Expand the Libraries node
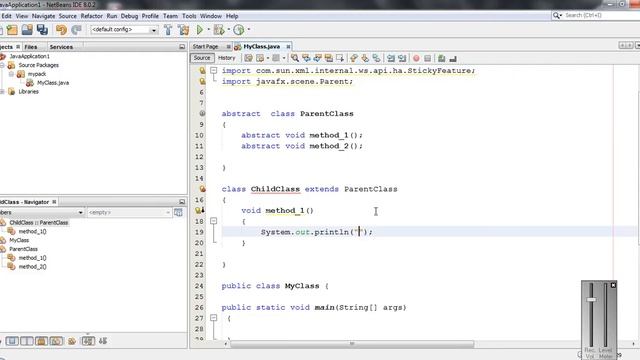This screenshot has width=640, height=360. click(x=2, y=91)
